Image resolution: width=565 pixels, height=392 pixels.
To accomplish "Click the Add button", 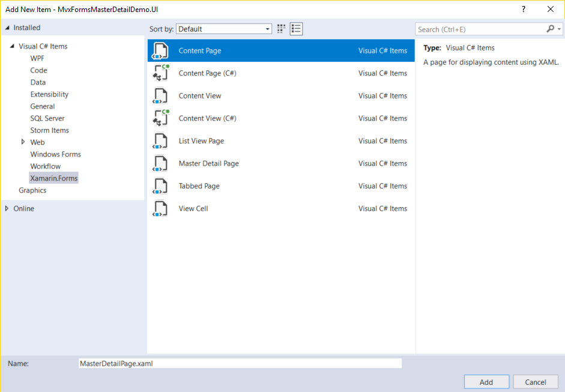I will tap(486, 381).
